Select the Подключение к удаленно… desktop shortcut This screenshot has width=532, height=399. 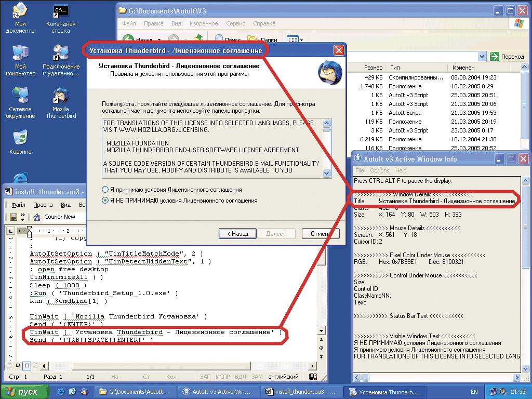click(x=61, y=60)
